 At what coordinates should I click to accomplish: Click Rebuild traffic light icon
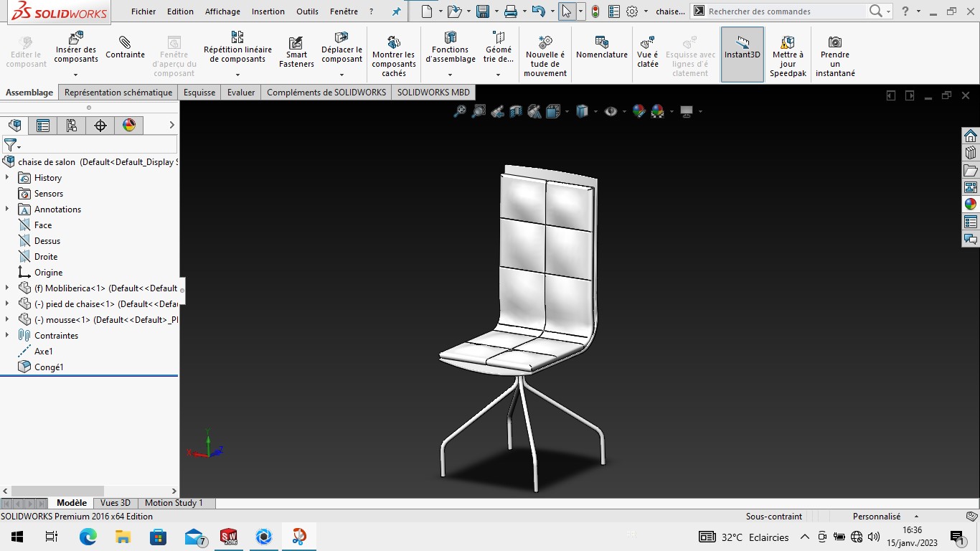595,11
